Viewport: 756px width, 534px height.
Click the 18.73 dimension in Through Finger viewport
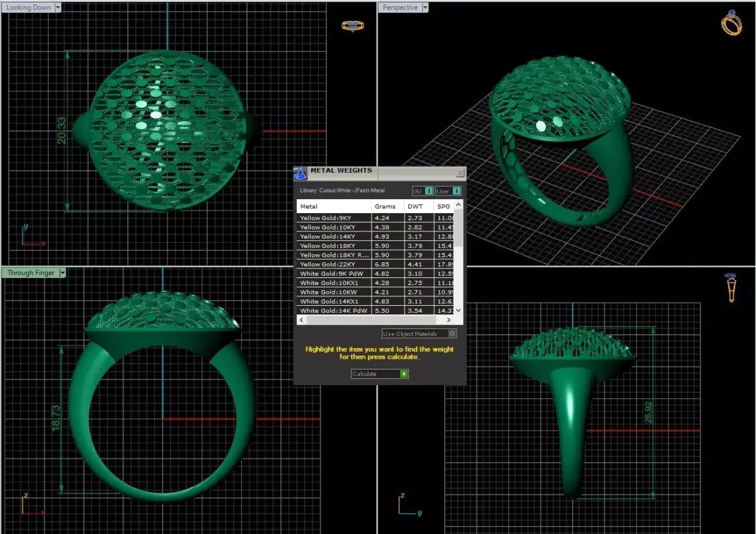coord(55,418)
